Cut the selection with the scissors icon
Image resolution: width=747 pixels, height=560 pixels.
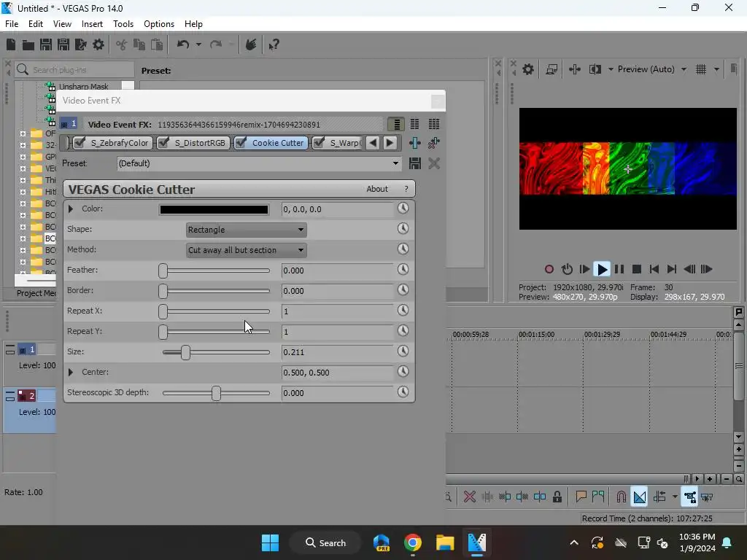(x=122, y=44)
